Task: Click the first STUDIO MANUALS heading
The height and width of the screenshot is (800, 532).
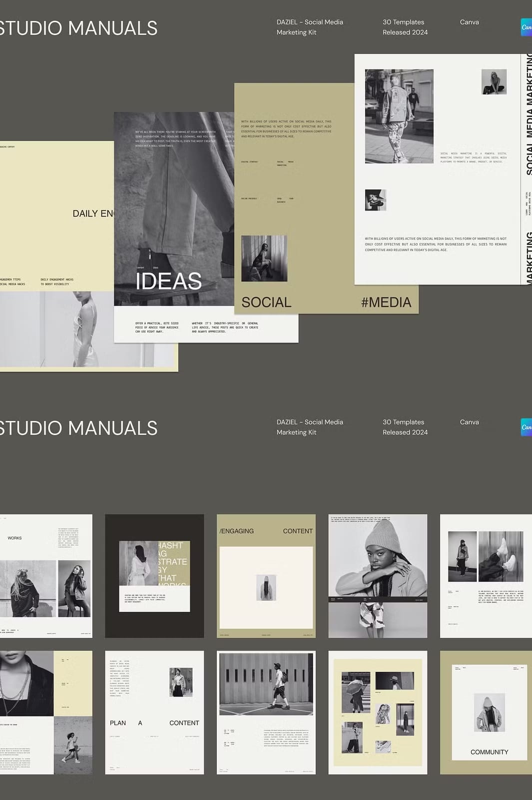Action: [x=78, y=28]
